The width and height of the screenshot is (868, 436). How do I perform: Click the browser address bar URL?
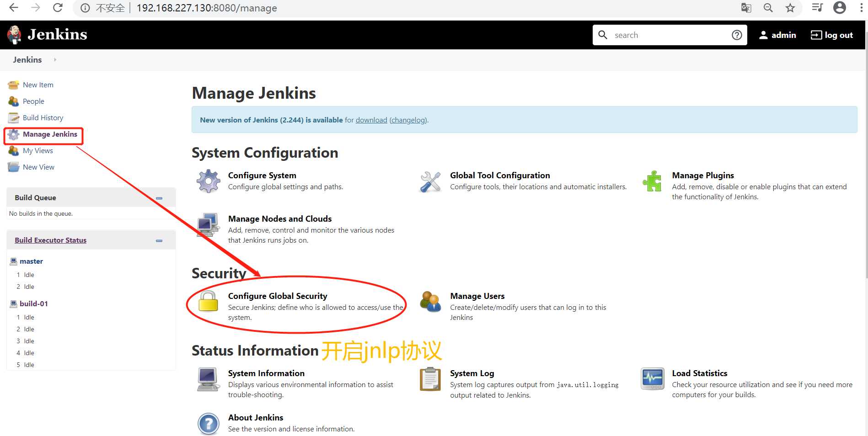pos(207,8)
